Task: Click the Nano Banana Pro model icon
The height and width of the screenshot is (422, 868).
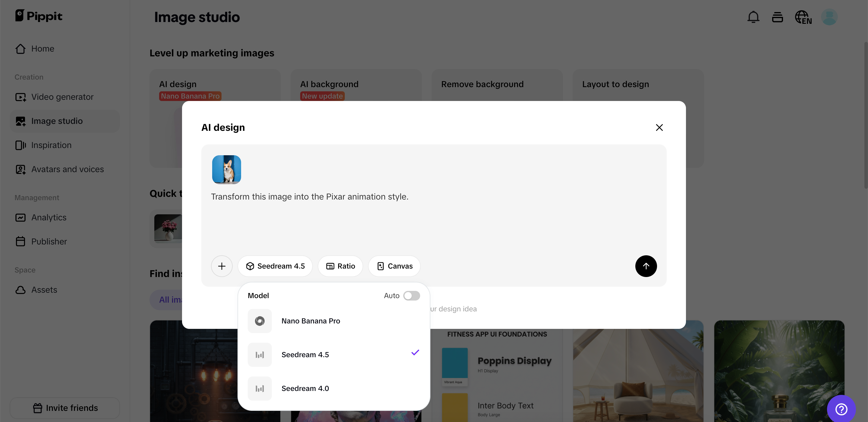Action: [x=259, y=320]
